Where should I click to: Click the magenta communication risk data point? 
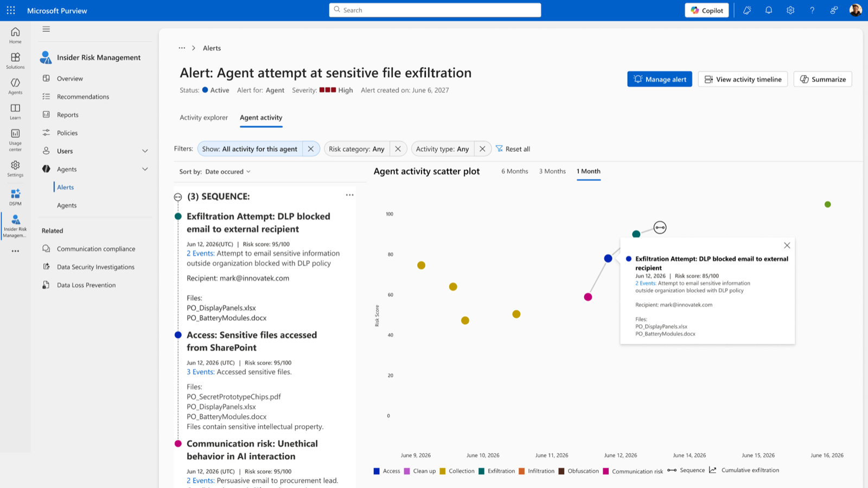(x=588, y=297)
